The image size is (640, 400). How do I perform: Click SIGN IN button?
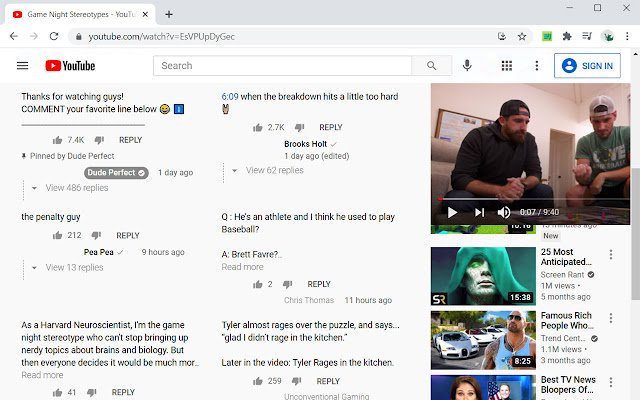587,65
